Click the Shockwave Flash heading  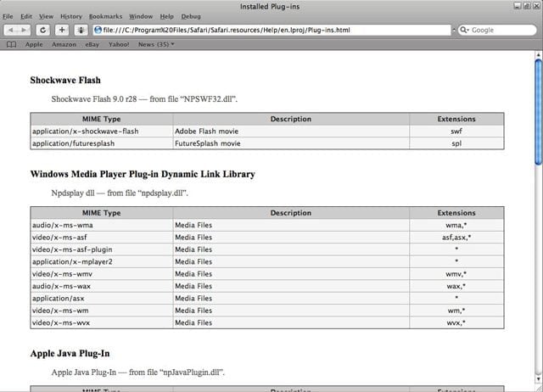tap(65, 80)
